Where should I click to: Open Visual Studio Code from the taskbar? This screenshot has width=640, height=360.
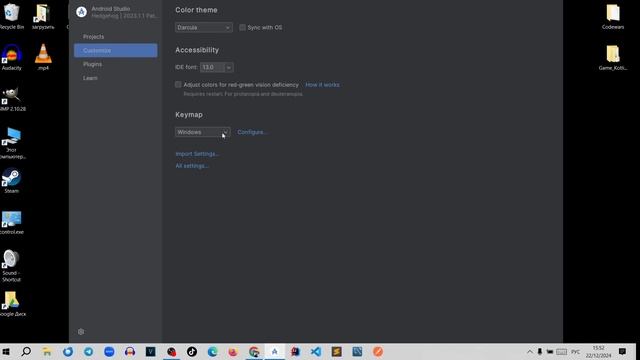[x=316, y=351]
